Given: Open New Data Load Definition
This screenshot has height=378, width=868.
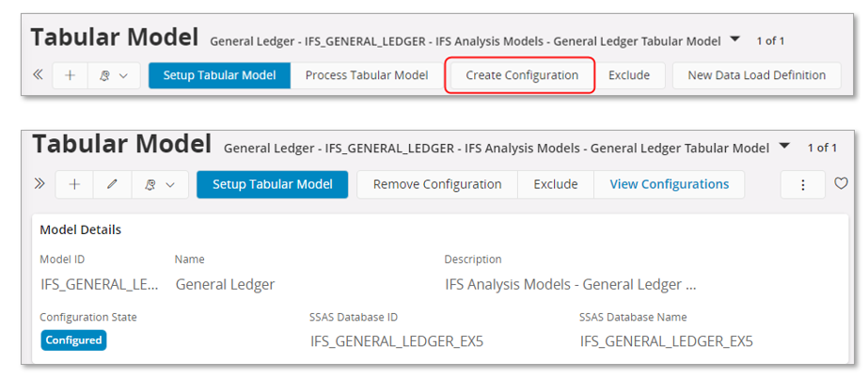Looking at the screenshot, I should tap(756, 75).
